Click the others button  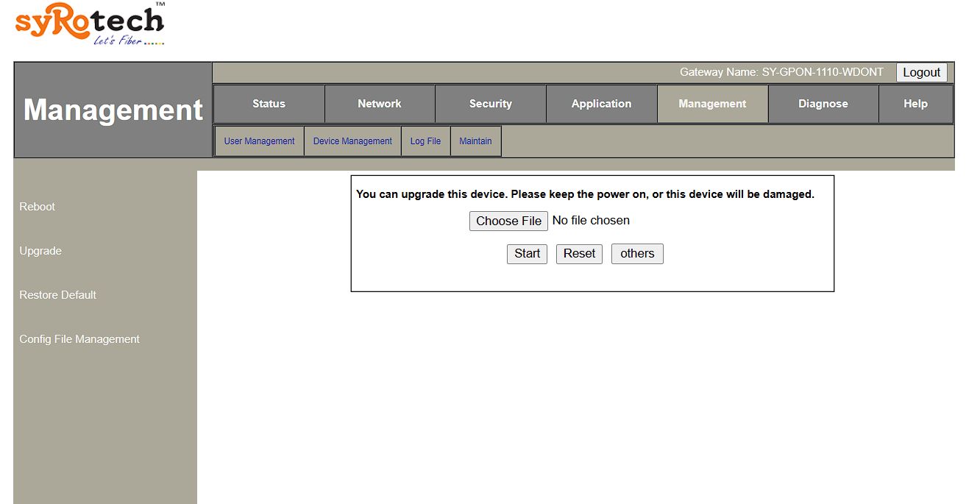click(637, 254)
